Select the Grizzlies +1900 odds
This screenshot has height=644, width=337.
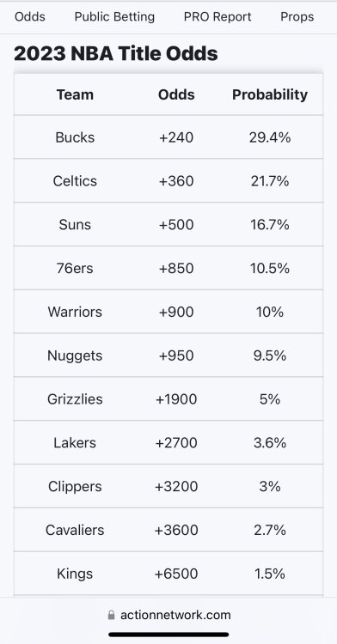[176, 398]
